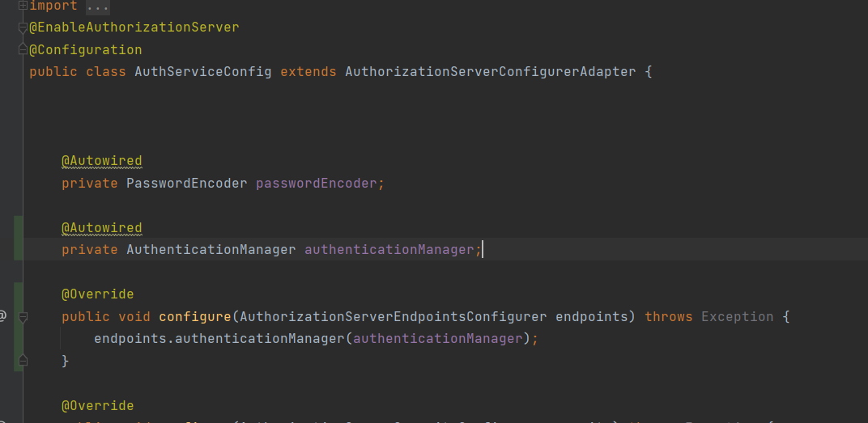
Task: Expand the collapsed import statements block
Action: click(23, 6)
